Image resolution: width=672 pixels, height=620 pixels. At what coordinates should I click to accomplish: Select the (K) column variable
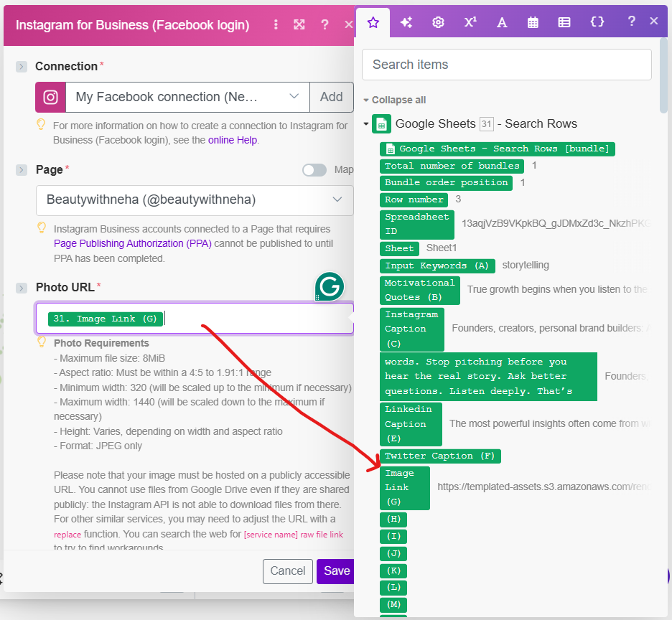(393, 571)
